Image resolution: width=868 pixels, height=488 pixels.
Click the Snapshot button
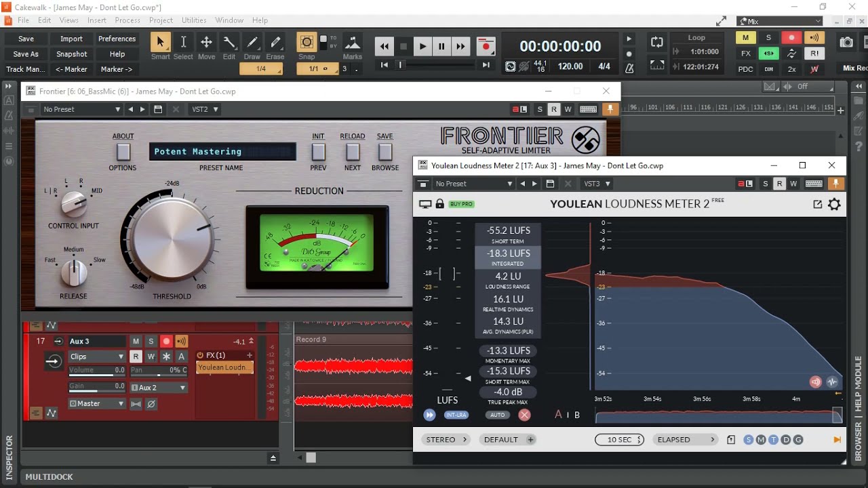click(x=71, y=54)
